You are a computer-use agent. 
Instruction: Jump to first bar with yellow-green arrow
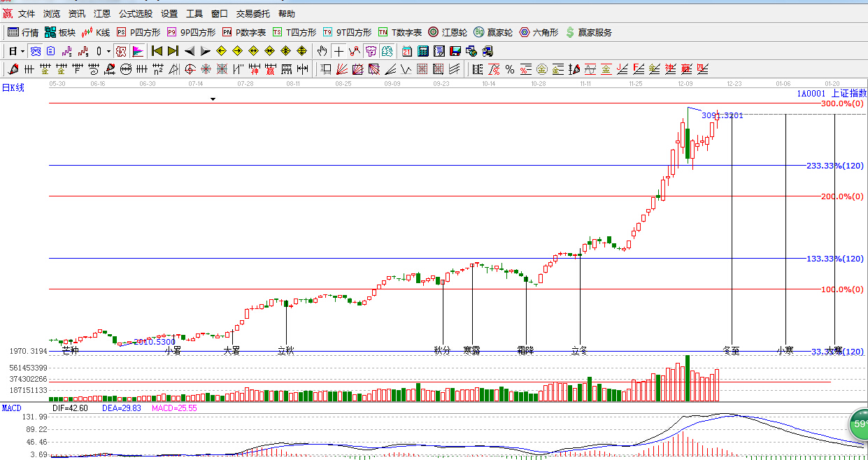click(x=157, y=51)
